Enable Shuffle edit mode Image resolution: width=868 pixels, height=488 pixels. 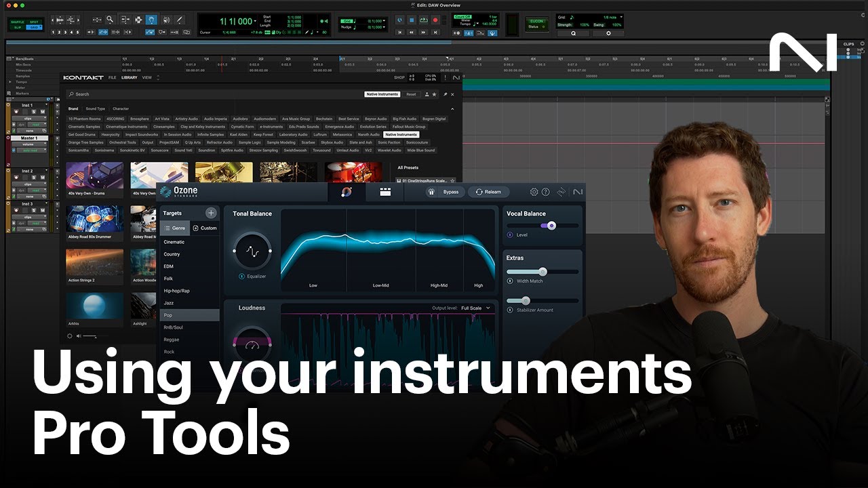[x=17, y=22]
